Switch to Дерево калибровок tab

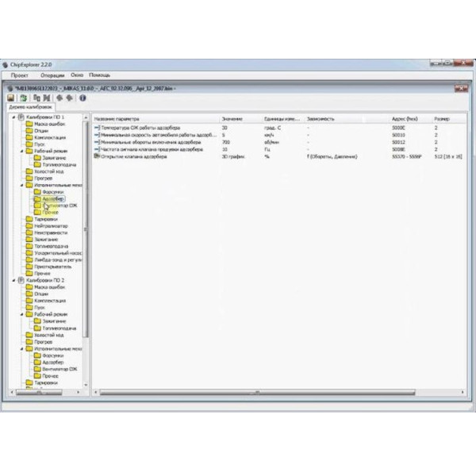[x=31, y=107]
